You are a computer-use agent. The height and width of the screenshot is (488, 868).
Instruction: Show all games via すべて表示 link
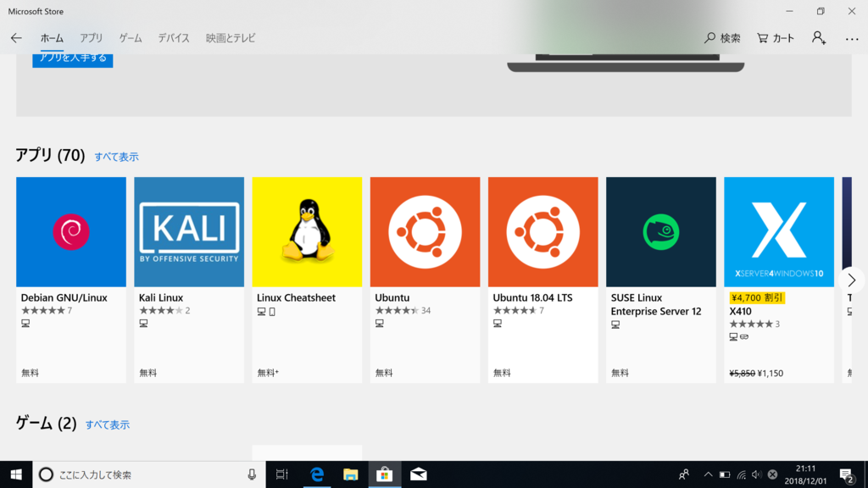coord(108,425)
